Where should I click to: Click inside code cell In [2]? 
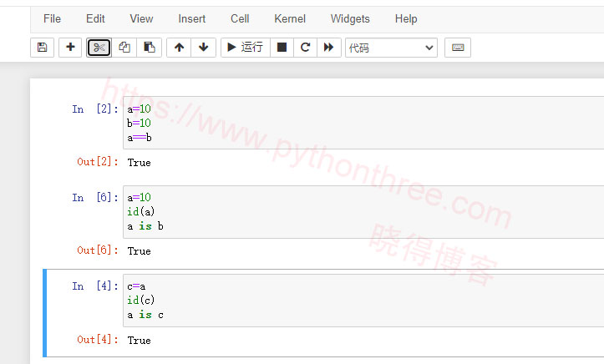click(x=363, y=123)
